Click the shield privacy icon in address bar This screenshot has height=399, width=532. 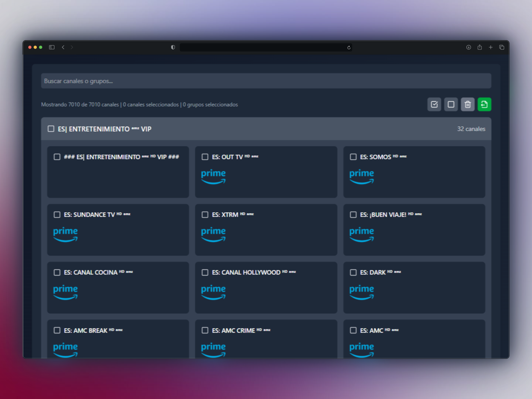173,47
